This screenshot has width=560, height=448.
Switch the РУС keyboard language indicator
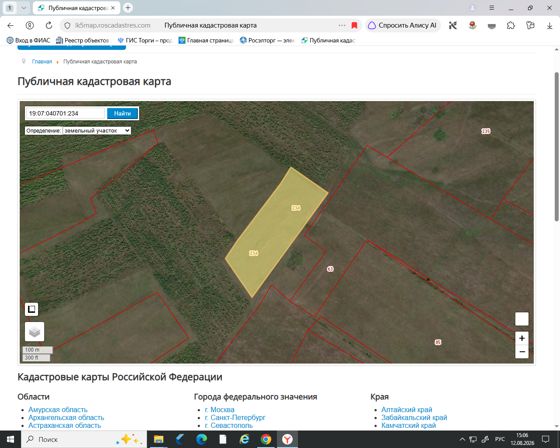pos(500,439)
